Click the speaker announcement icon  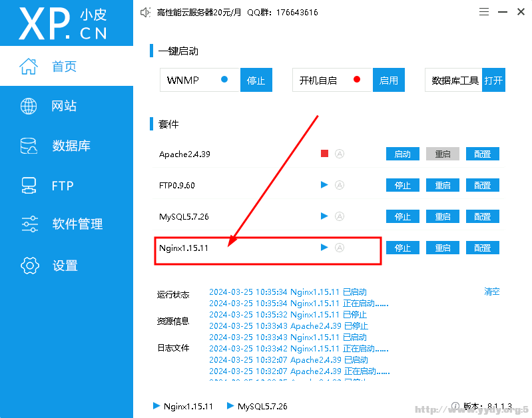pyautogui.click(x=145, y=12)
